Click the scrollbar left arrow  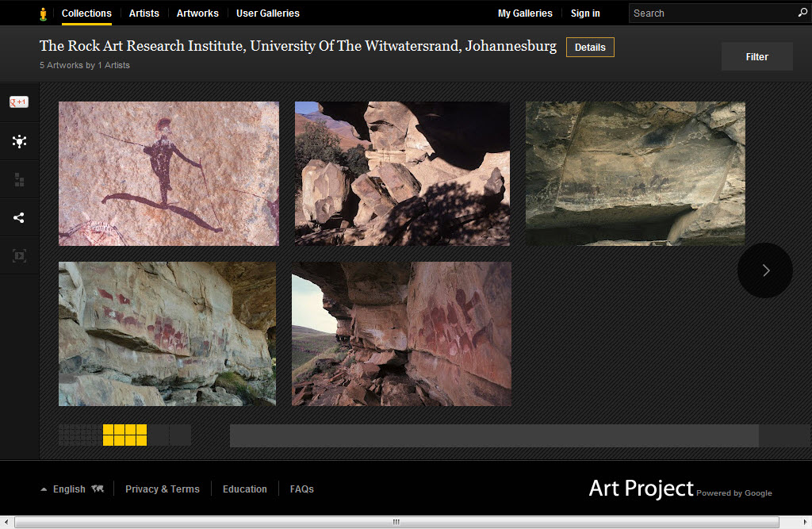click(x=6, y=522)
